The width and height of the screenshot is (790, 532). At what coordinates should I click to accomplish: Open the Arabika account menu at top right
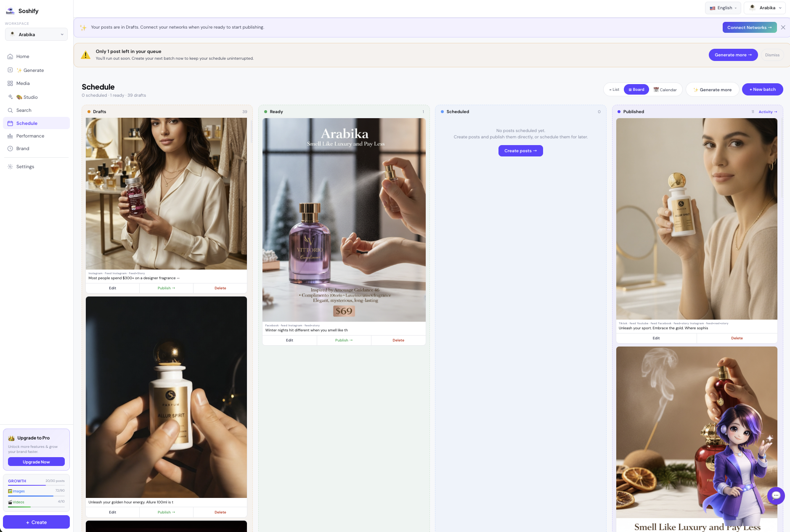click(765, 8)
